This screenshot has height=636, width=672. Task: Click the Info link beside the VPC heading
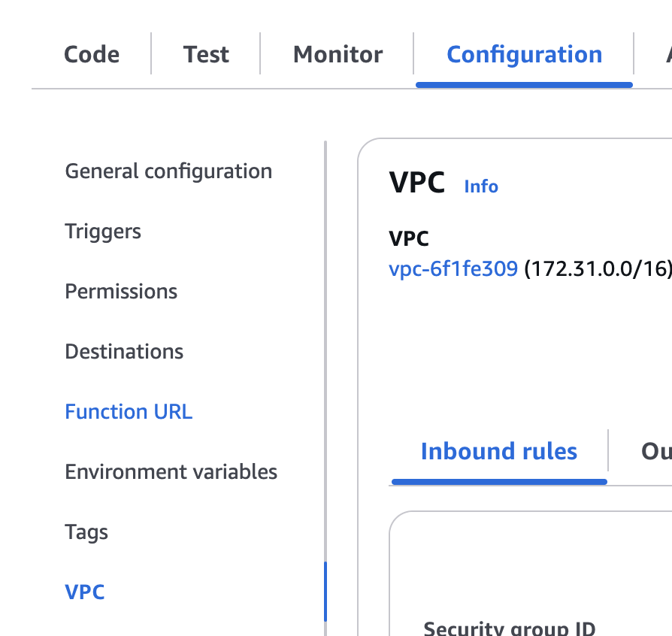[x=481, y=186]
